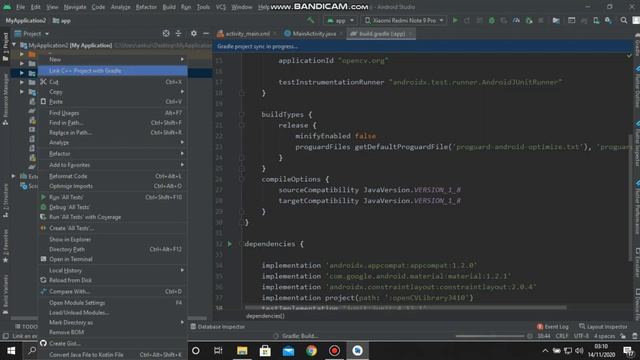Screen dimensions: 640x360
Task: Expand the Mark Directory as submenu
Action: coord(182,322)
